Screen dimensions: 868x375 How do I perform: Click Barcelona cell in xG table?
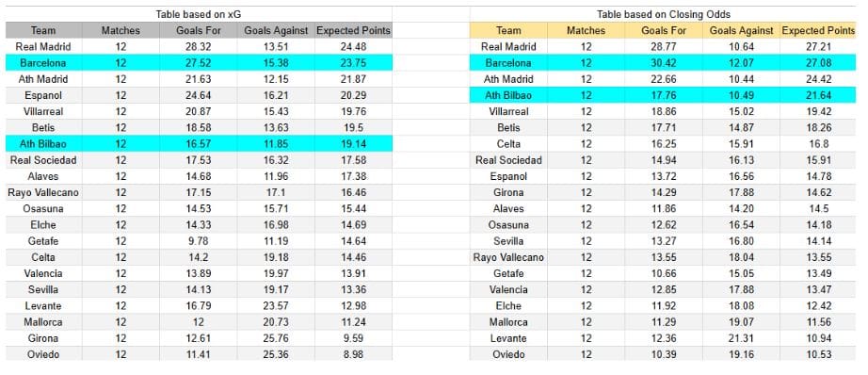(43, 62)
